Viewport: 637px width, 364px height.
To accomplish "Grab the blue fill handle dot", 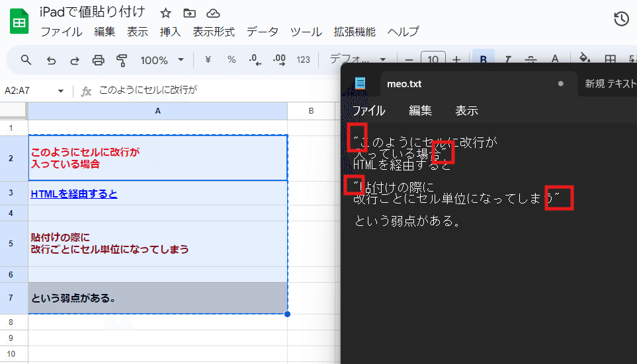I will point(287,314).
